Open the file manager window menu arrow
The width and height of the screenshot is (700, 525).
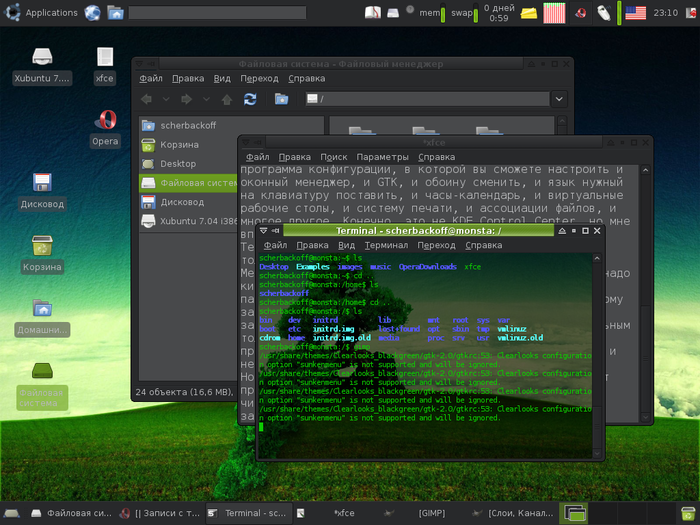[x=139, y=64]
